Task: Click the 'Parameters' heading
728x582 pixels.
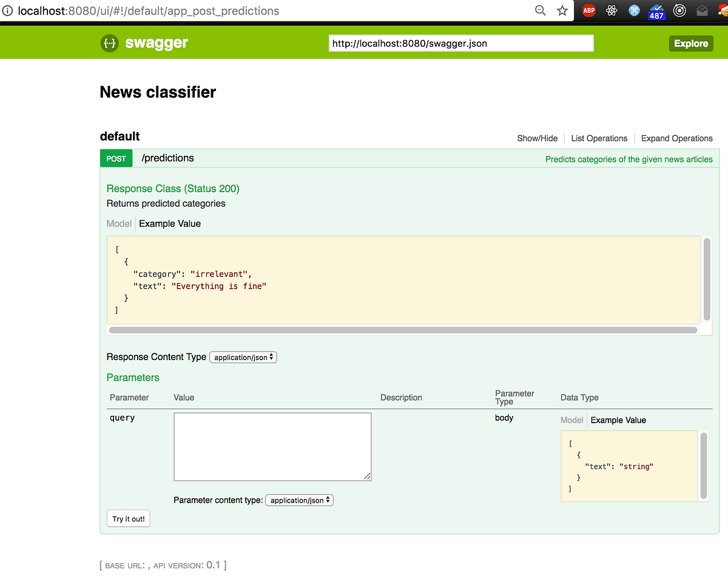Action: pyautogui.click(x=133, y=378)
